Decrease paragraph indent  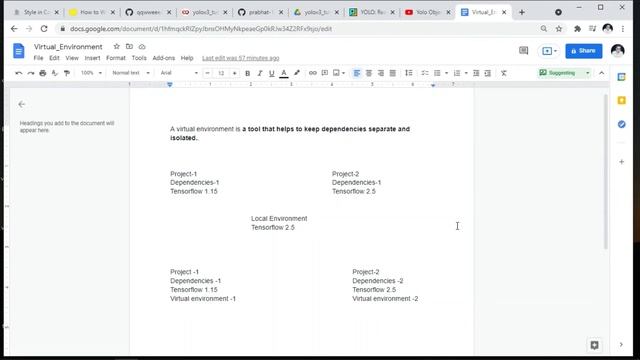(476, 73)
